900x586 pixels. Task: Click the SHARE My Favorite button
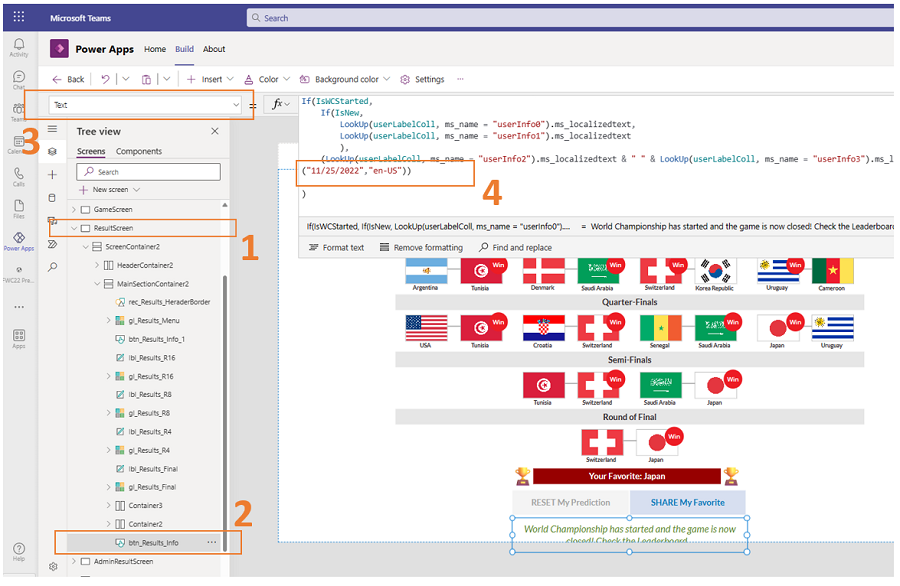(688, 502)
